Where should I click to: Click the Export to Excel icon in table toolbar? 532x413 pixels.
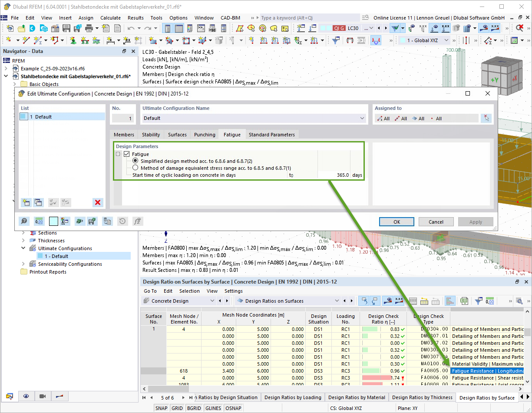[464, 301]
